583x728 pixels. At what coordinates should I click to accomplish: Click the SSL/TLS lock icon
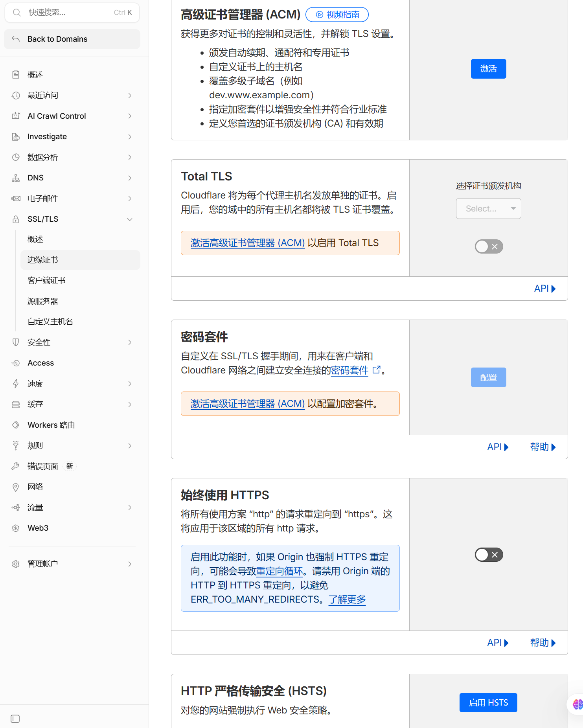click(x=16, y=219)
